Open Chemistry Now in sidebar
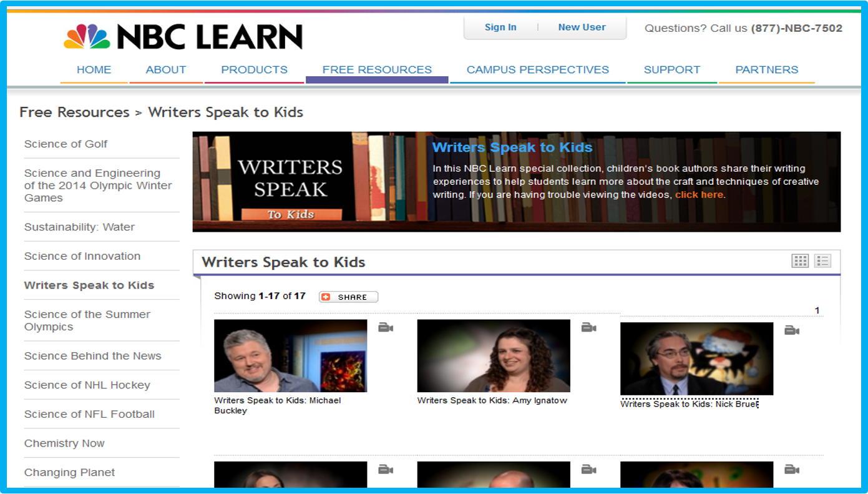 coord(64,443)
